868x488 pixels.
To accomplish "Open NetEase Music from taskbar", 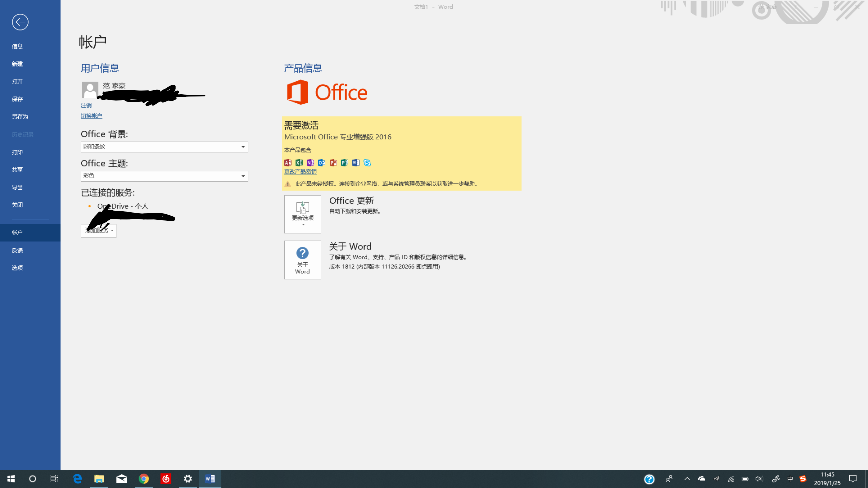I will [x=166, y=479].
